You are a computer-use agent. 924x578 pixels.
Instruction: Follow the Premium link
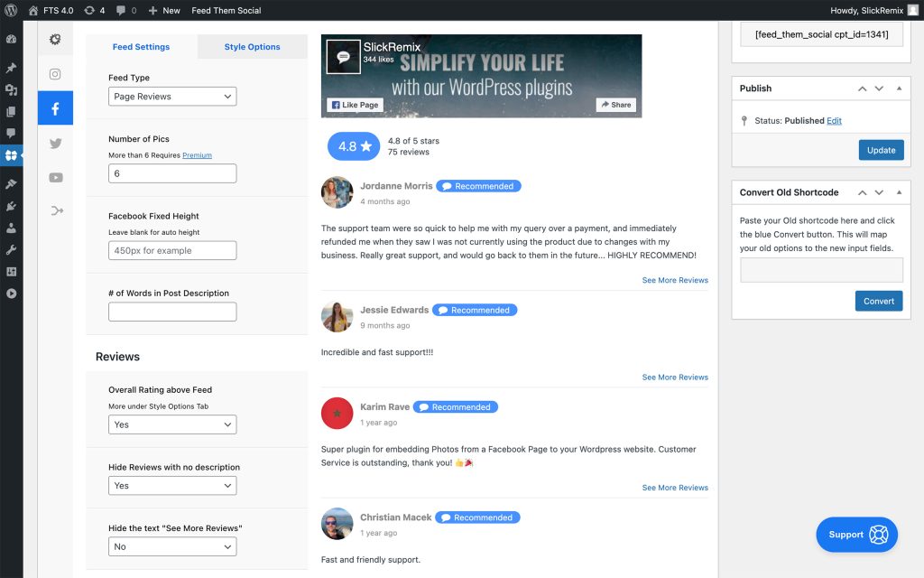click(197, 155)
